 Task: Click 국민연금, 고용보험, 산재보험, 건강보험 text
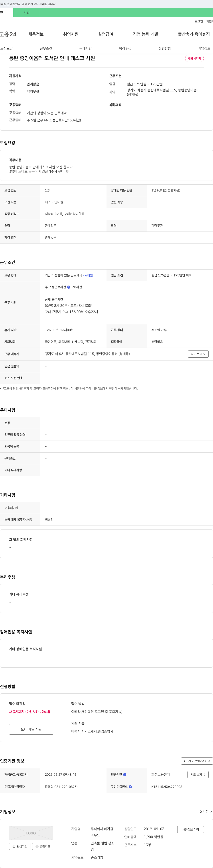[x=71, y=342]
